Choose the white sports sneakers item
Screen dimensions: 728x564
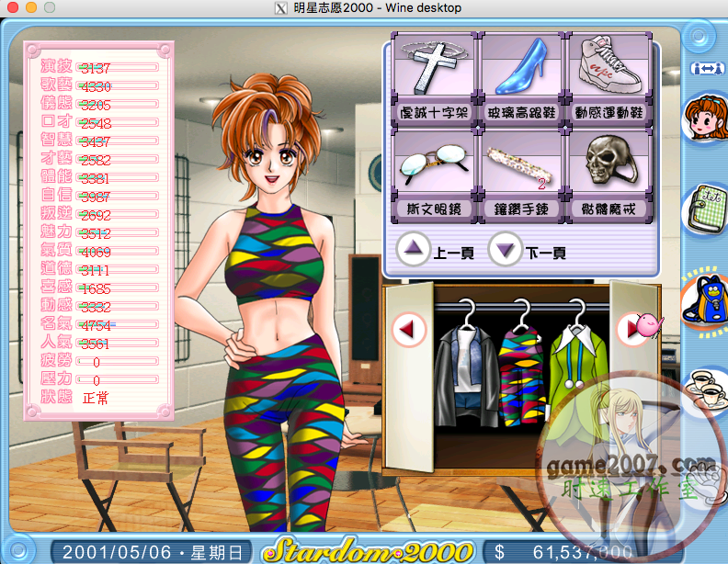click(608, 78)
